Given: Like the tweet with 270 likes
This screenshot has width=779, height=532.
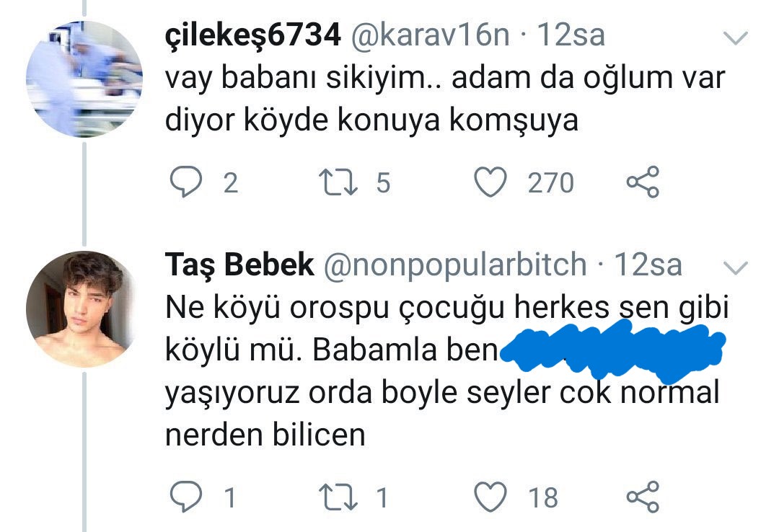Looking at the screenshot, I should (x=493, y=182).
